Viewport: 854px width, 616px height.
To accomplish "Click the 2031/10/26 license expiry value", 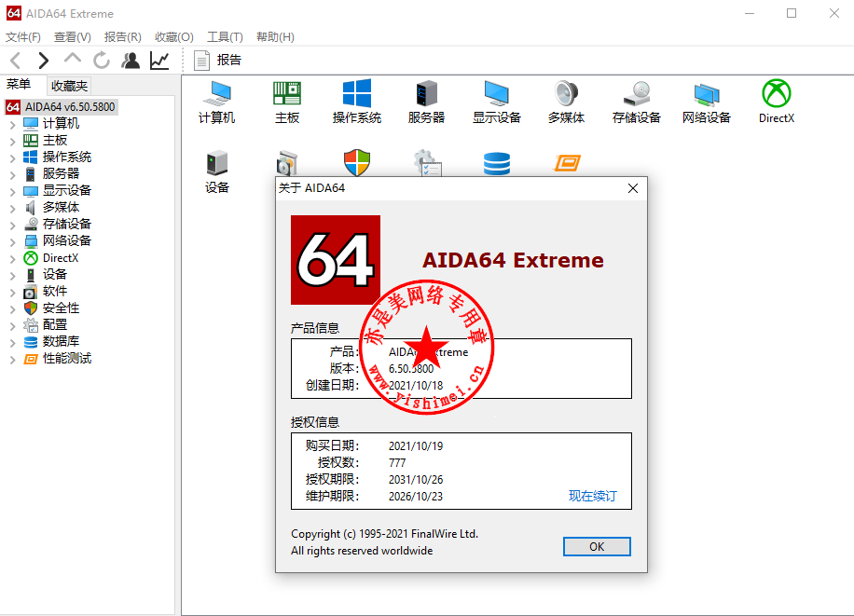I will [416, 480].
